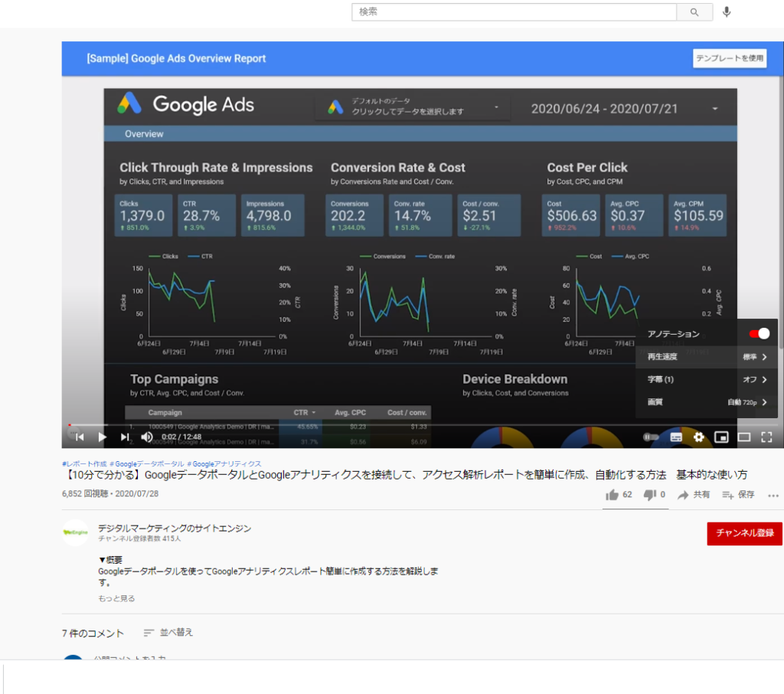The image size is (784, 694).
Task: Share the video (共有)
Action: (694, 495)
